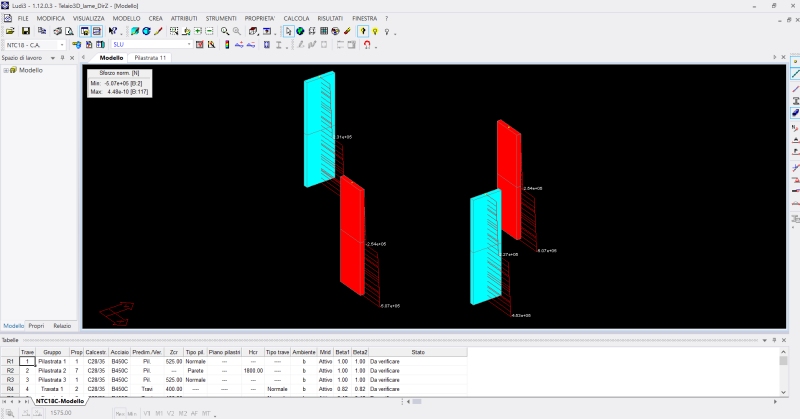Image resolution: width=800 pixels, height=419 pixels.
Task: Open the CALCOLA menu
Action: [296, 19]
